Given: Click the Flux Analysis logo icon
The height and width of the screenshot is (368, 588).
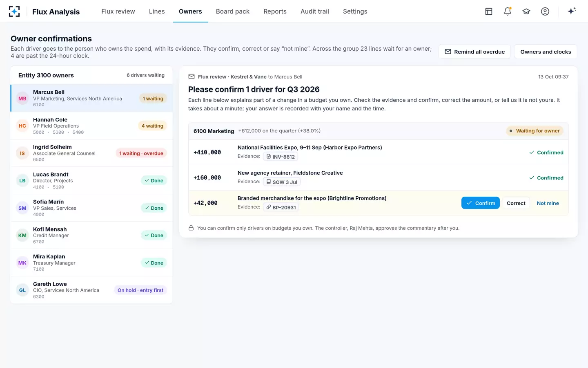Looking at the screenshot, I should point(14,11).
